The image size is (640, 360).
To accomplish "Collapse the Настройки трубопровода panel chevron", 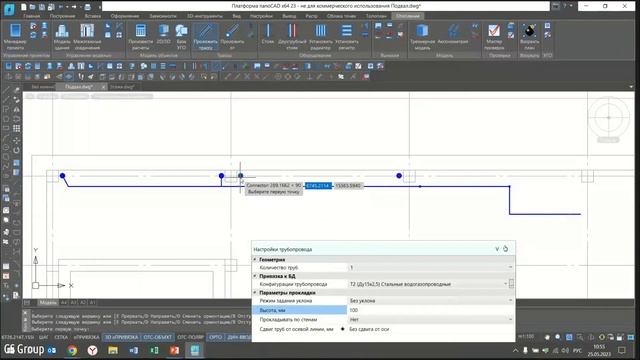I will click(x=497, y=249).
